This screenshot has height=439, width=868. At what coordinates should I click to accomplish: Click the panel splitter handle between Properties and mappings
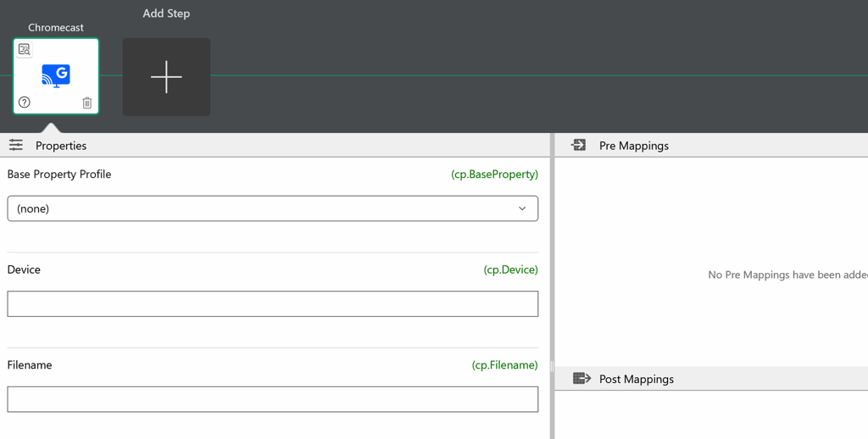(x=552, y=365)
